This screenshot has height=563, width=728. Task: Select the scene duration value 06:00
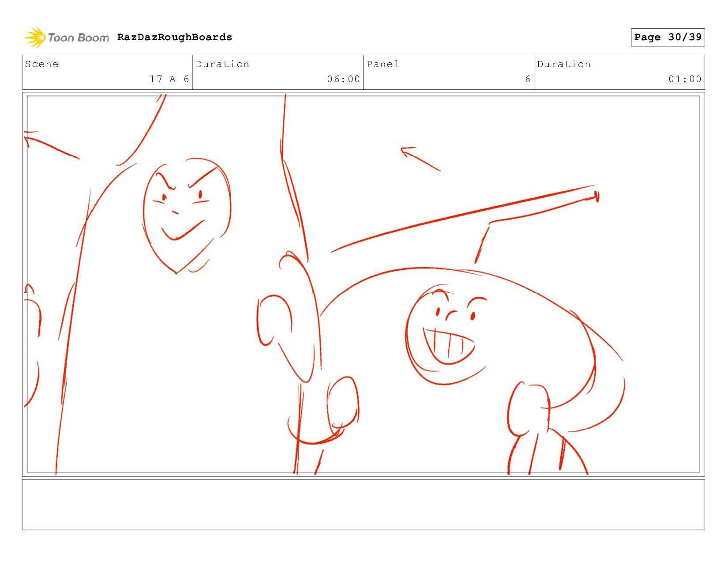click(x=344, y=79)
